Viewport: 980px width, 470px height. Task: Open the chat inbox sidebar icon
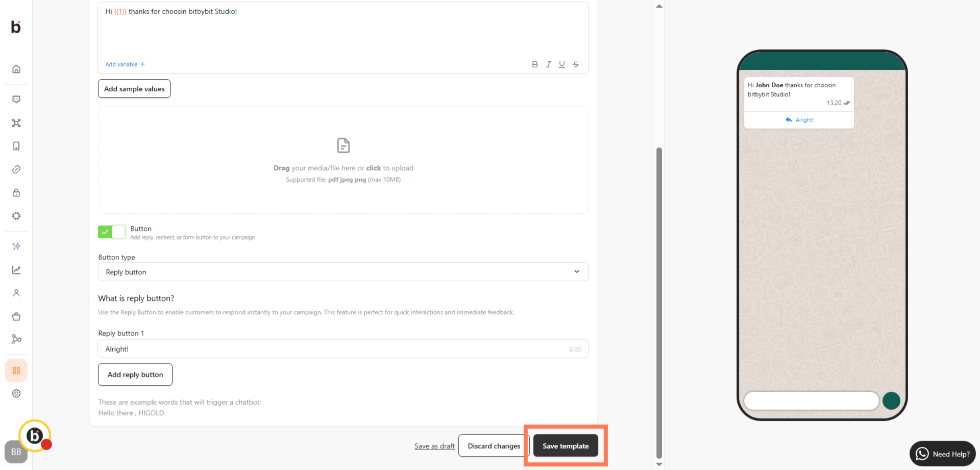pos(16,100)
